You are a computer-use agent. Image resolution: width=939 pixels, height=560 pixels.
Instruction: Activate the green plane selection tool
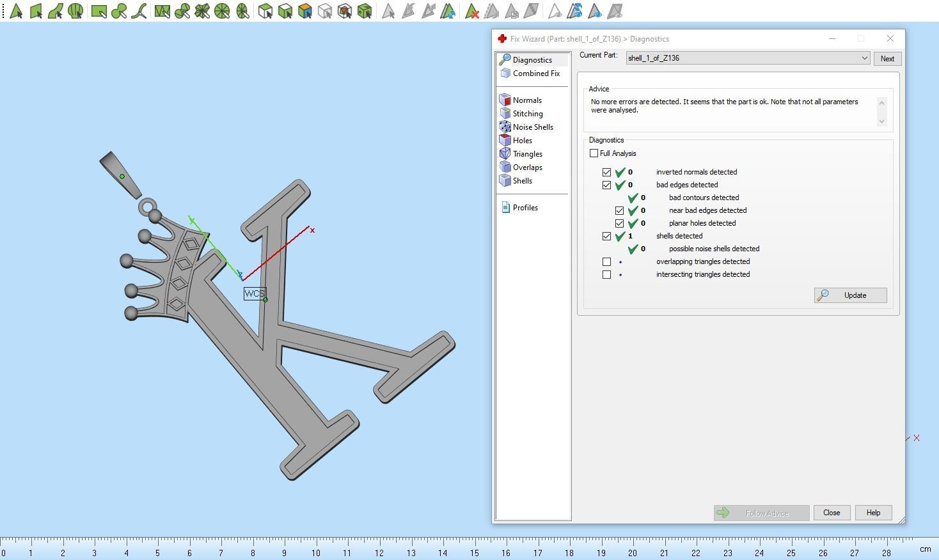click(x=36, y=11)
